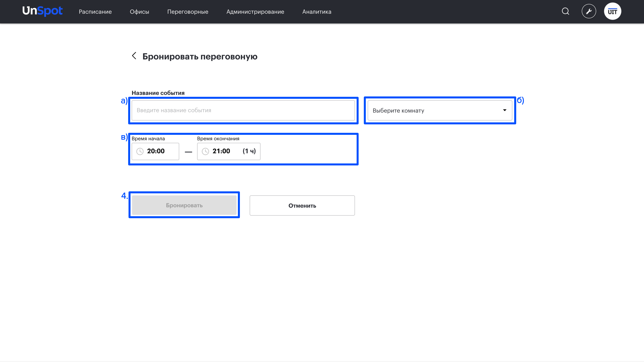This screenshot has height=362, width=644.
Task: Open the wrench settings icon
Action: (x=589, y=11)
